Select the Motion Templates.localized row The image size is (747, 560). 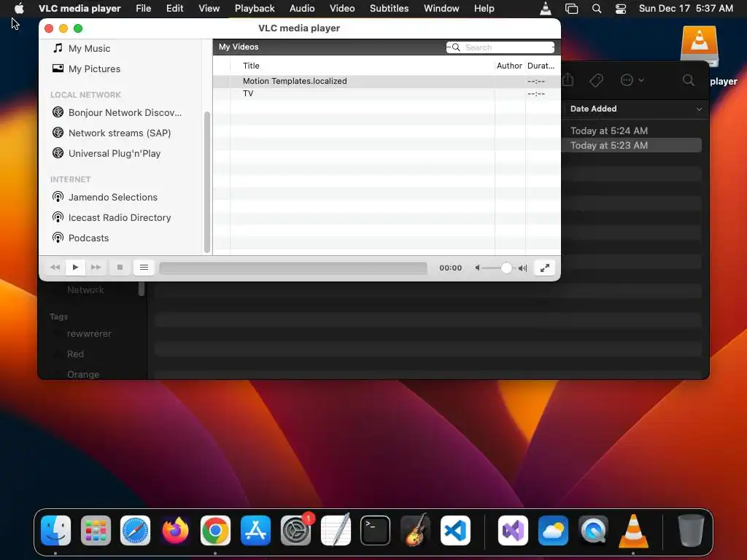click(x=387, y=82)
